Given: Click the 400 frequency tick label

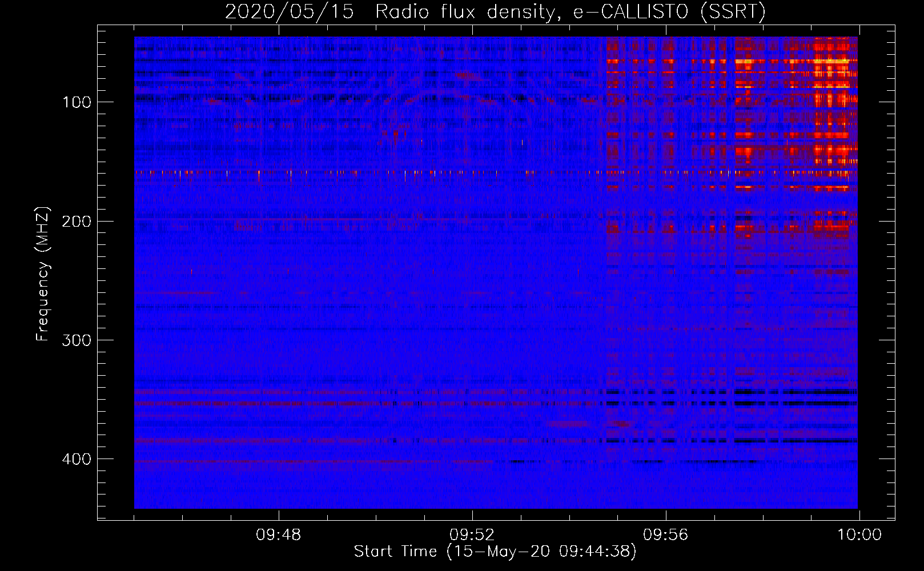Looking at the screenshot, I should pos(77,459).
